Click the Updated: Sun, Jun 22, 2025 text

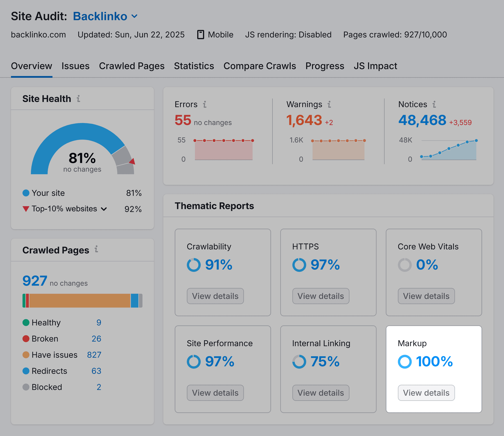click(131, 35)
